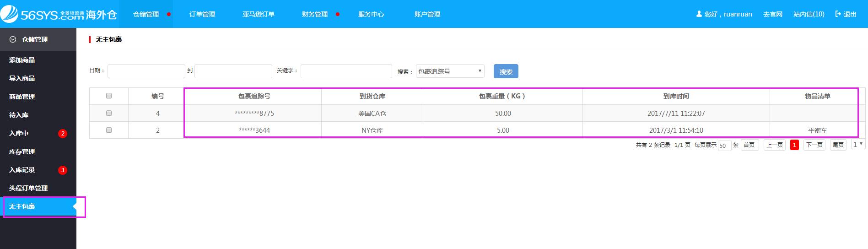Click the red badge on 入库中
868x249 pixels.
(63, 134)
